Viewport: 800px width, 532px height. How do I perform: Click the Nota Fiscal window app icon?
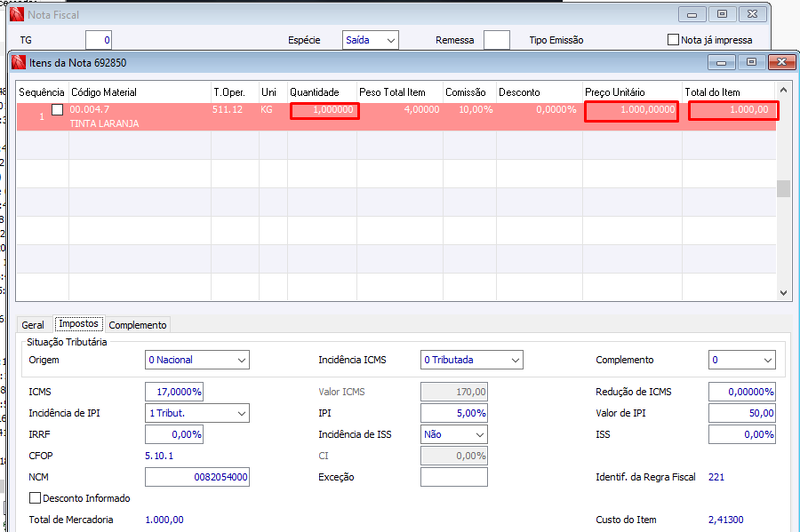[x=17, y=14]
